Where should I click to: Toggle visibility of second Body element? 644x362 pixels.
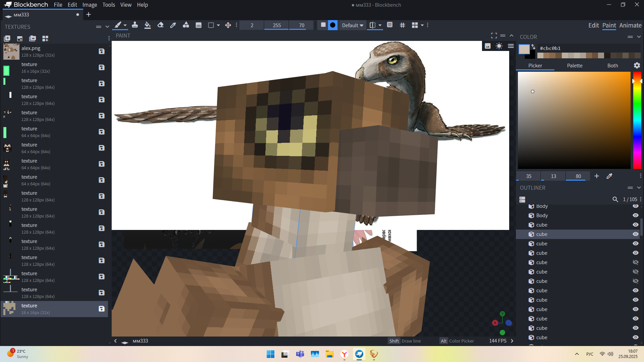point(636,216)
